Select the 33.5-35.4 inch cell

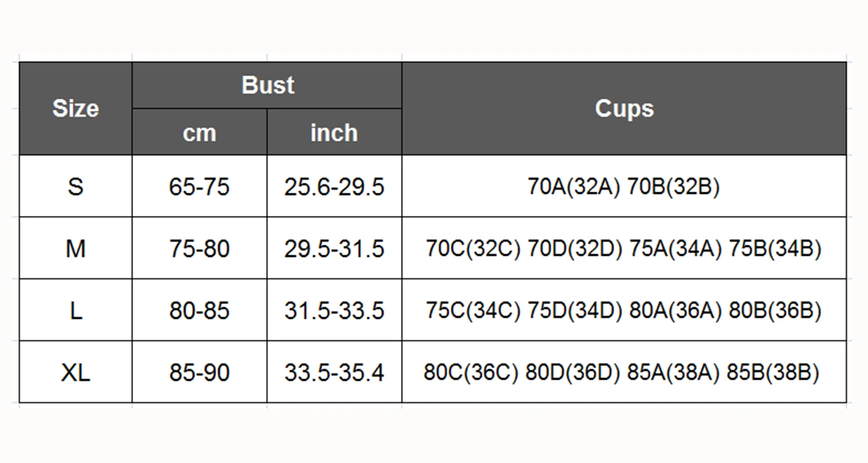coord(334,372)
